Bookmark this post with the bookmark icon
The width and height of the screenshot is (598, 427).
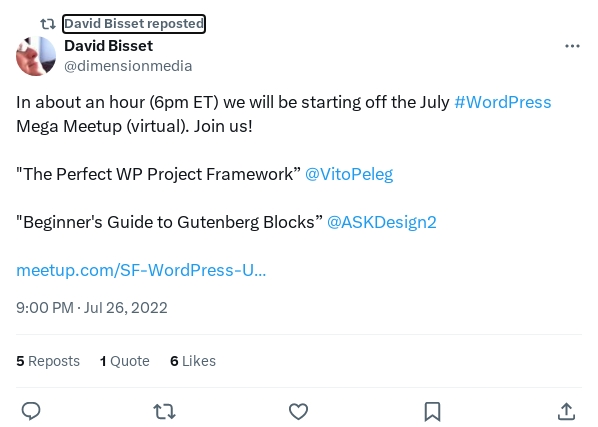coord(432,411)
